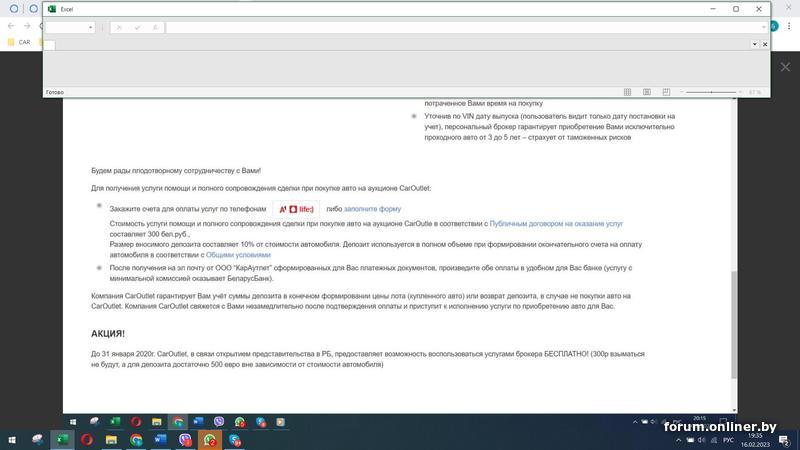
Task: Show hidden system tray icons
Action: pos(678,440)
